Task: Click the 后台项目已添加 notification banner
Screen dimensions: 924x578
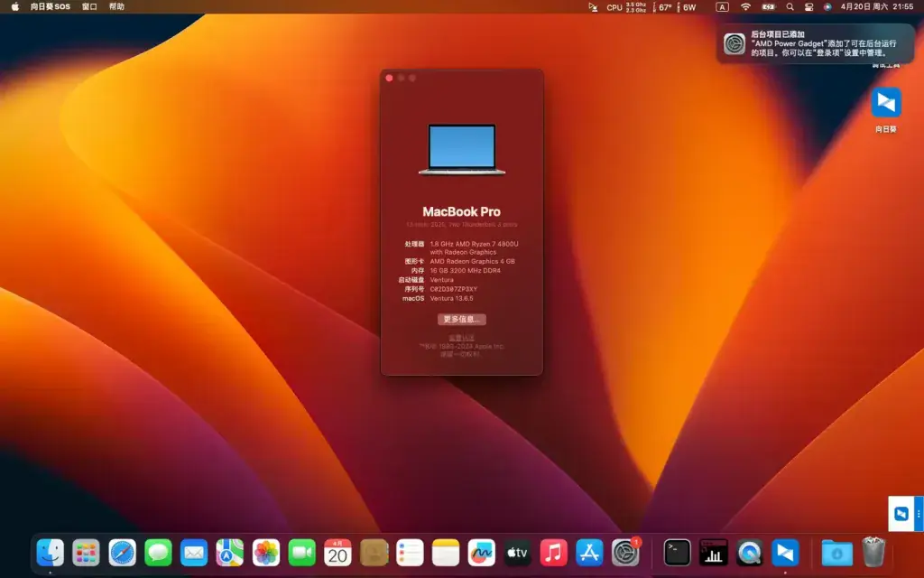Action: pyautogui.click(x=815, y=43)
